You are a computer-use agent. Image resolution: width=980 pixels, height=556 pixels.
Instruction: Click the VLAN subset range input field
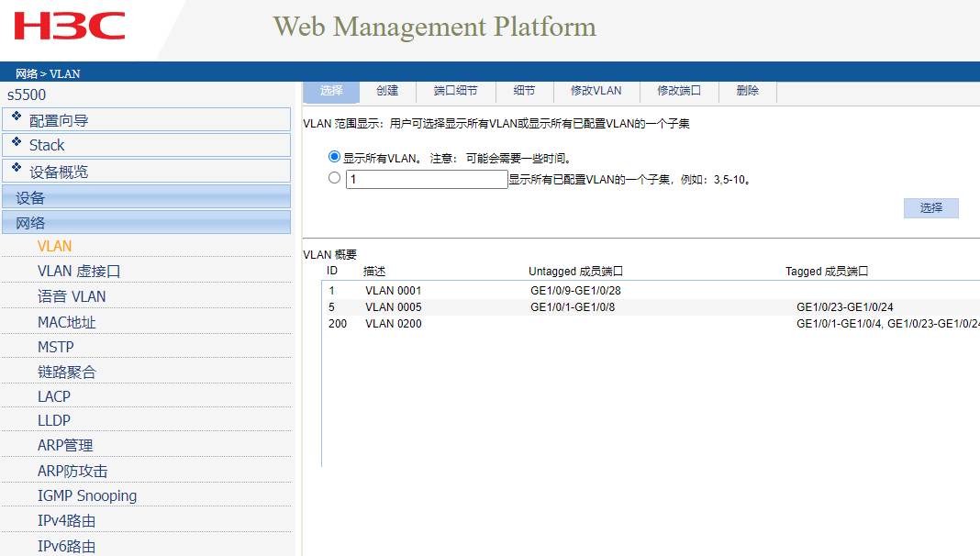click(426, 180)
